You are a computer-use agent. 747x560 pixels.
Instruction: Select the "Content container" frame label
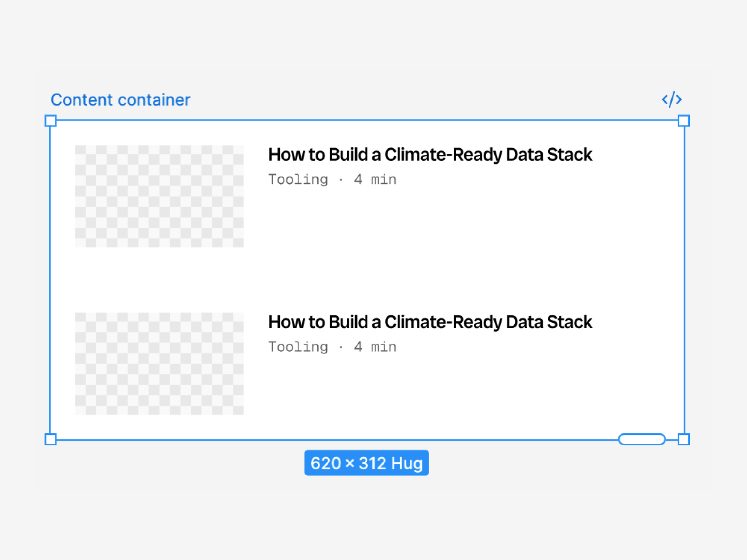click(x=121, y=100)
